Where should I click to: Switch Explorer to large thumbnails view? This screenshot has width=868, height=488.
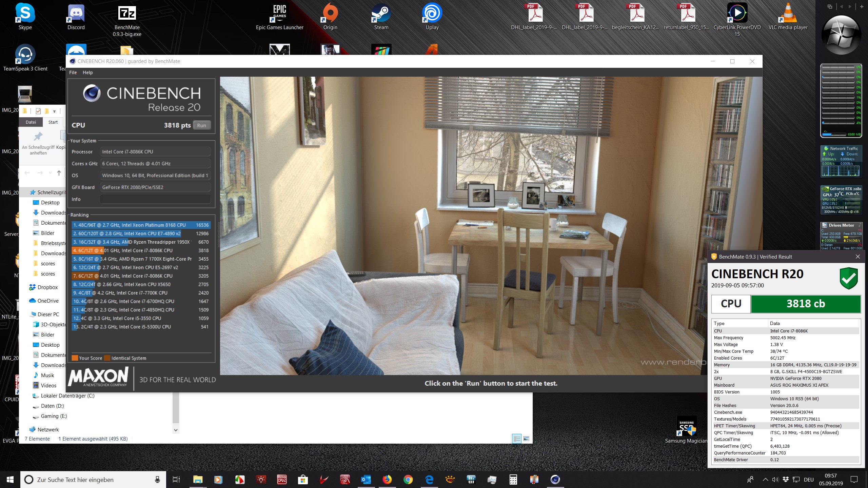tap(526, 439)
